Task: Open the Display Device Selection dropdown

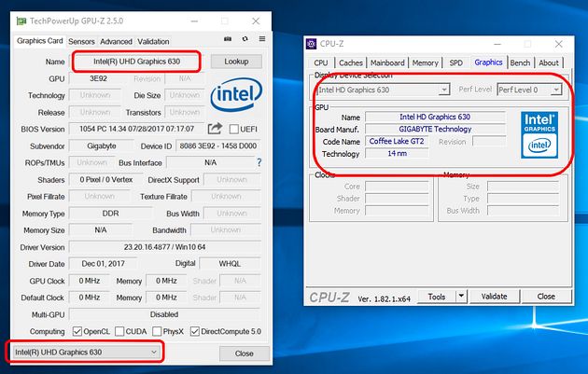Action: click(383, 90)
